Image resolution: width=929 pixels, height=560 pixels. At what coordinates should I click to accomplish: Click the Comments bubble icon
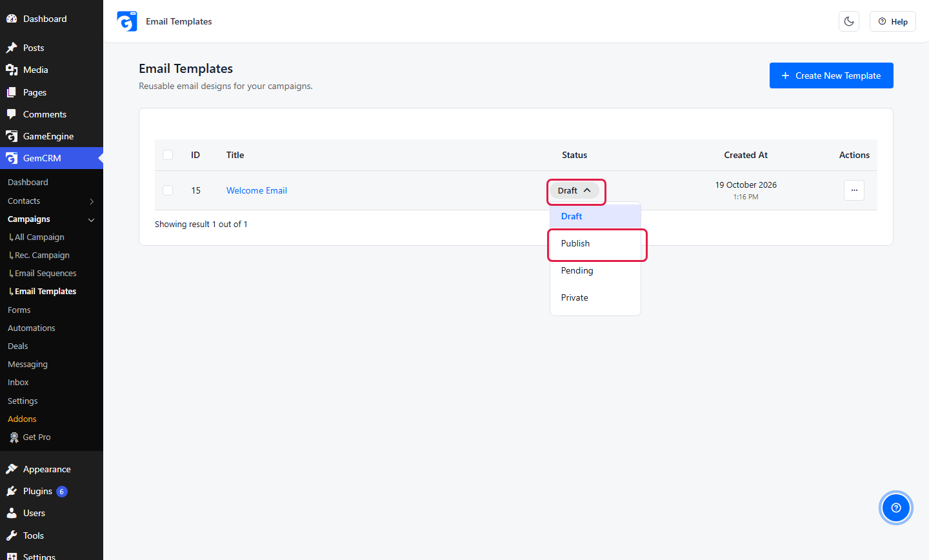(12, 114)
